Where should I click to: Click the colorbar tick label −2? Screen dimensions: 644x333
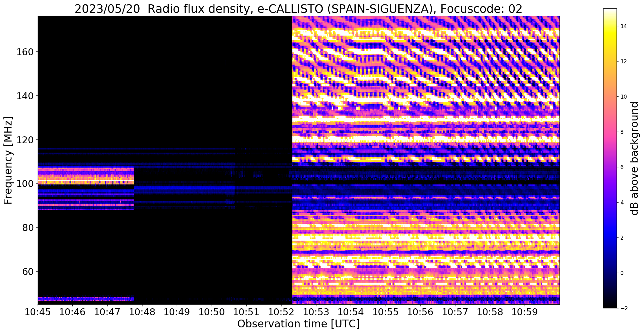coord(624,308)
